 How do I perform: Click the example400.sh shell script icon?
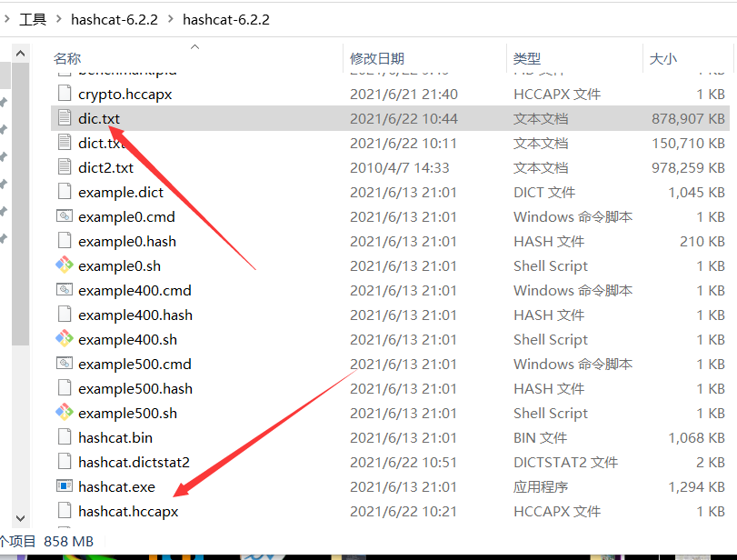click(x=65, y=339)
